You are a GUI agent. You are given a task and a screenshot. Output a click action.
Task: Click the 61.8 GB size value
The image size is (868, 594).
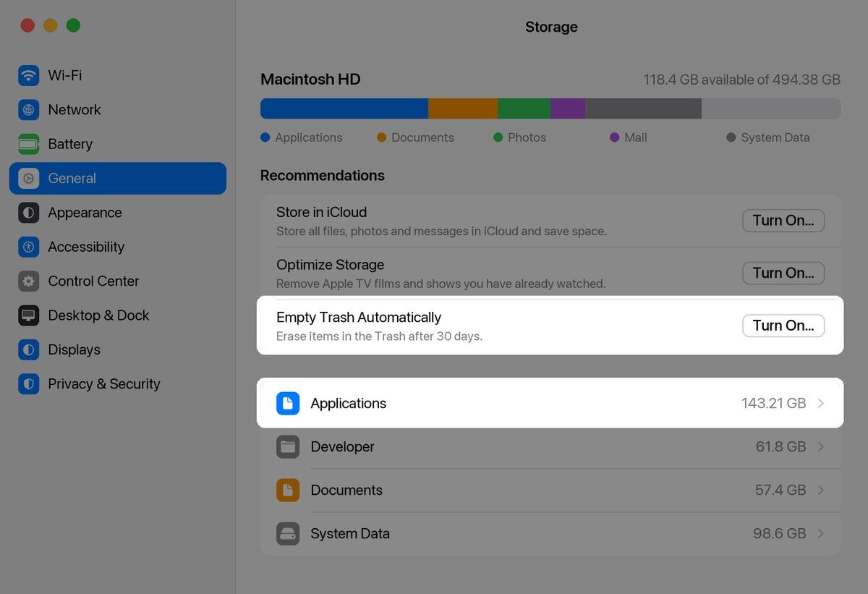pos(780,447)
